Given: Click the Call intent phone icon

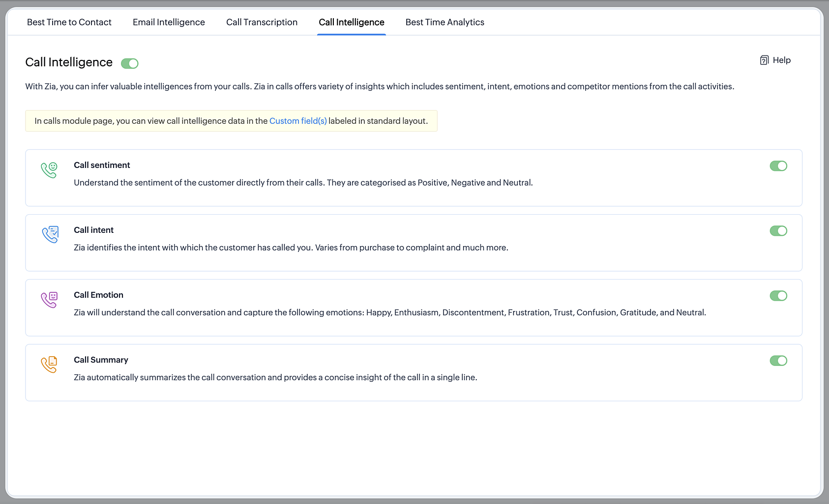Looking at the screenshot, I should 50,234.
